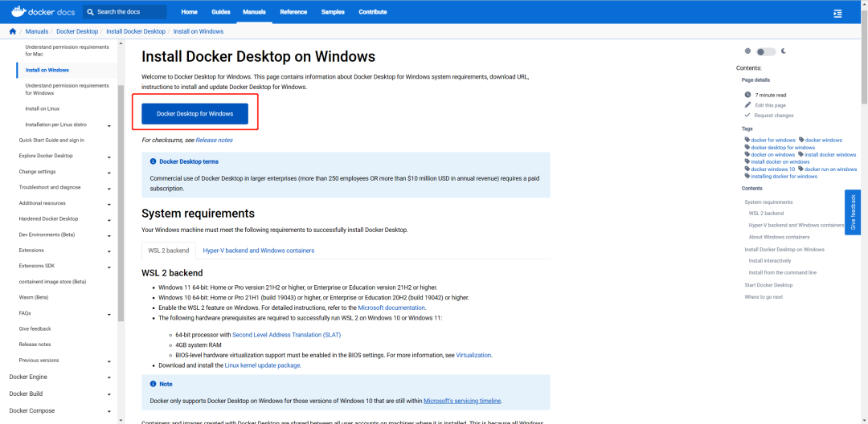Jump to Install from the command line
868x424 pixels.
coord(782,272)
